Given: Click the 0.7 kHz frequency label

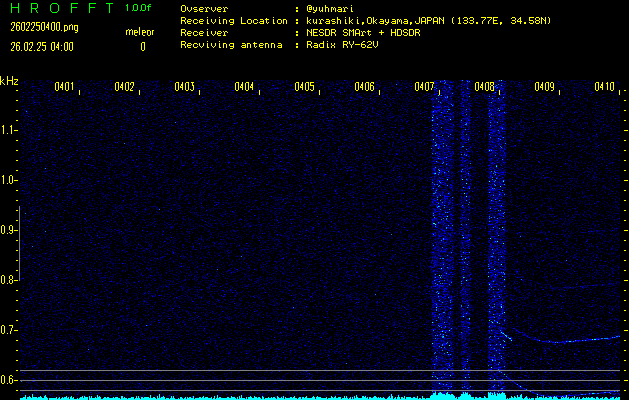Looking at the screenshot, I should tap(9, 330).
